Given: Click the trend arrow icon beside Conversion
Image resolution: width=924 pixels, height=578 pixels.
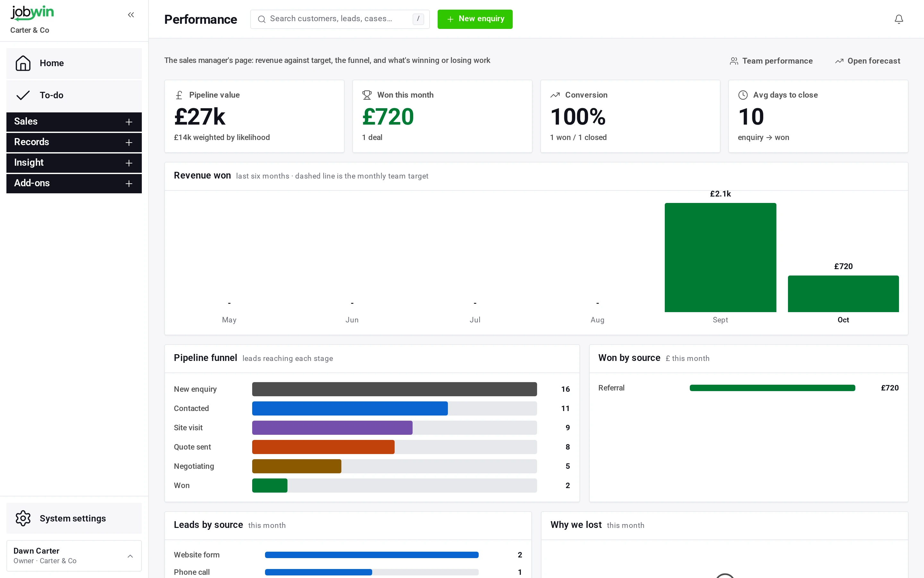Looking at the screenshot, I should [x=555, y=95].
